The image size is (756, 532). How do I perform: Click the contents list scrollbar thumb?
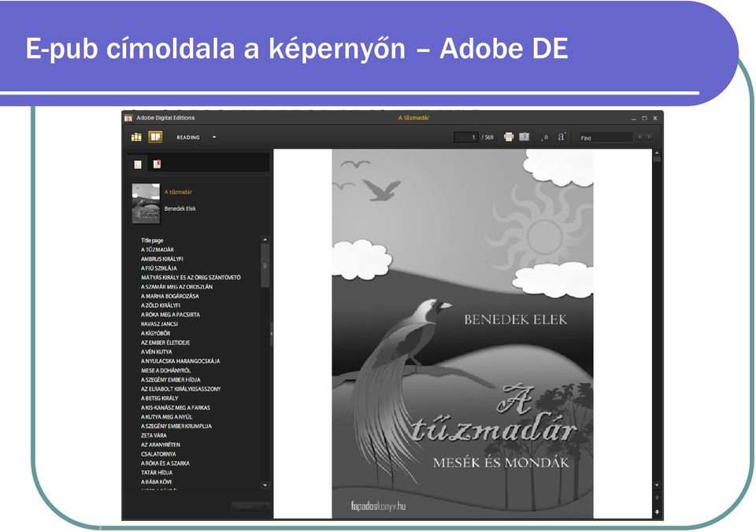click(x=265, y=265)
